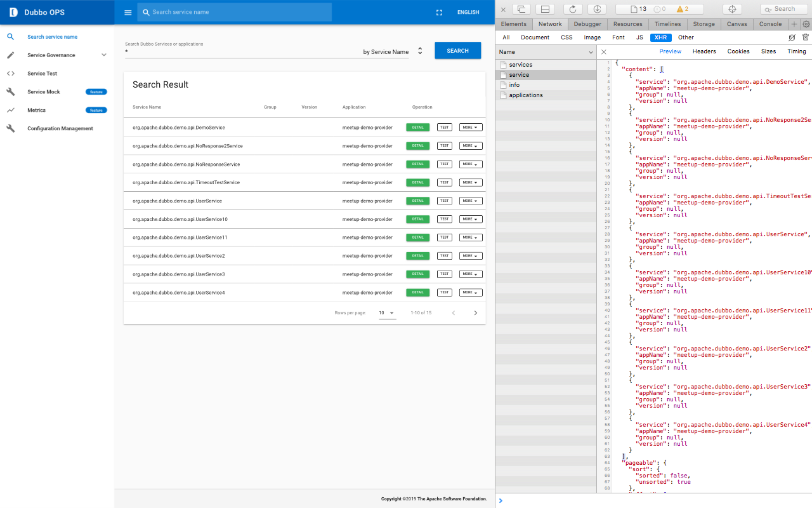The image size is (812, 508).
Task: Open MORE dropdown for UserService10 row
Action: point(471,219)
